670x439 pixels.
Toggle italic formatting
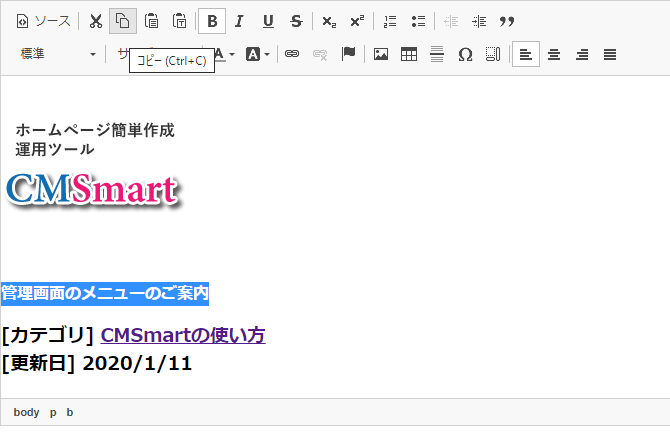pos(240,21)
